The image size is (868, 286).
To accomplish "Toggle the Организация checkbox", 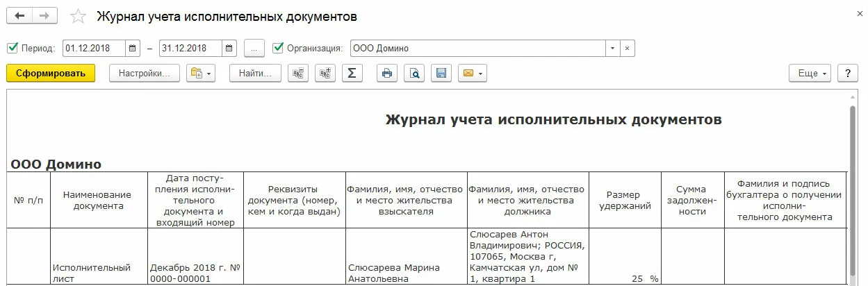I will point(278,48).
